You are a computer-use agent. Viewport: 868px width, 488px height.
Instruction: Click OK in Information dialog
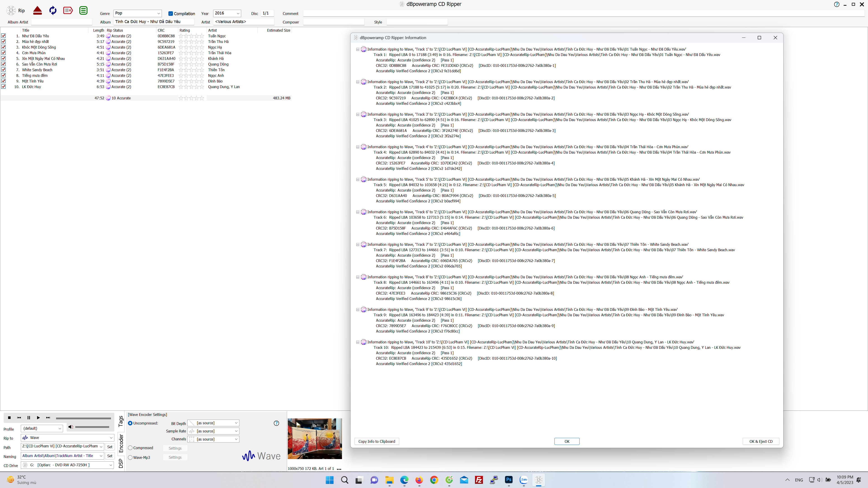click(x=567, y=441)
